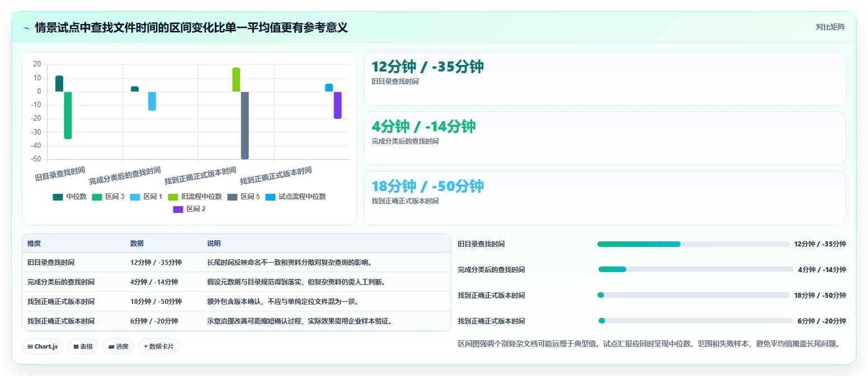Click the 旧目录查找时间 progress bar
The width and height of the screenshot is (868, 376).
[694, 244]
